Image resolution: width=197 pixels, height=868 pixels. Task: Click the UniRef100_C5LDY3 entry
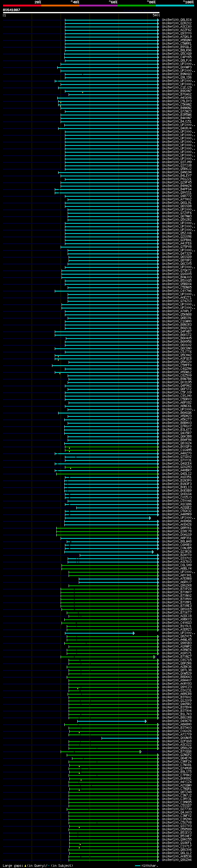coord(176,101)
